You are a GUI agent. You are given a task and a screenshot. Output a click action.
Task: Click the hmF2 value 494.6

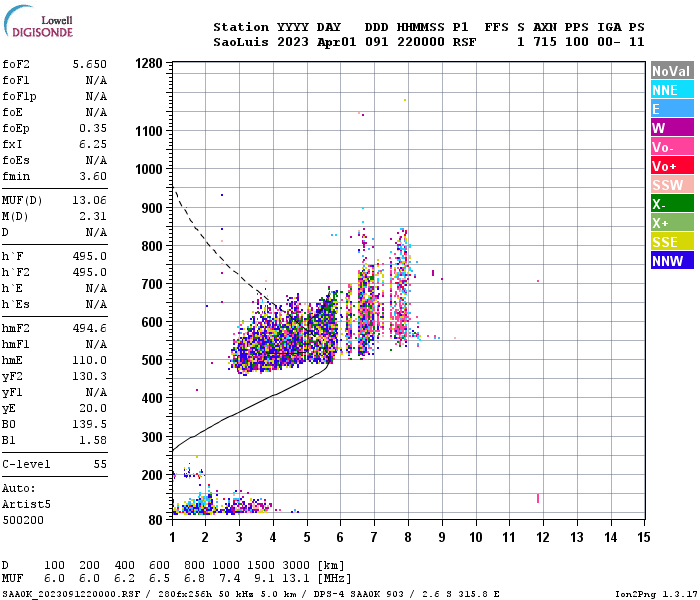coord(90,328)
